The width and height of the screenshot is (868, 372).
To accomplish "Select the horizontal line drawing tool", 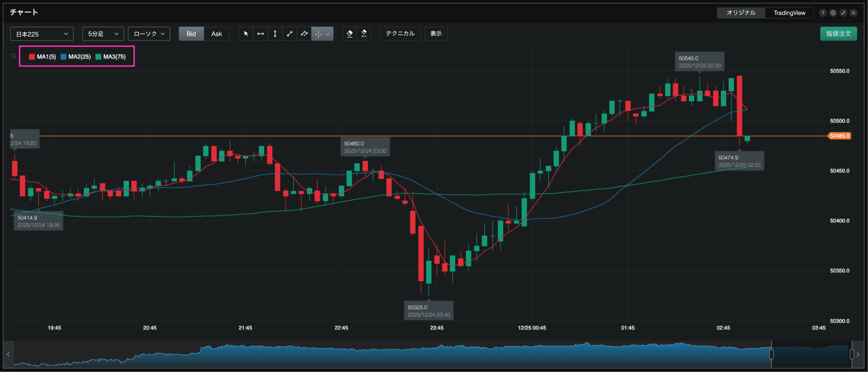I will [x=260, y=34].
